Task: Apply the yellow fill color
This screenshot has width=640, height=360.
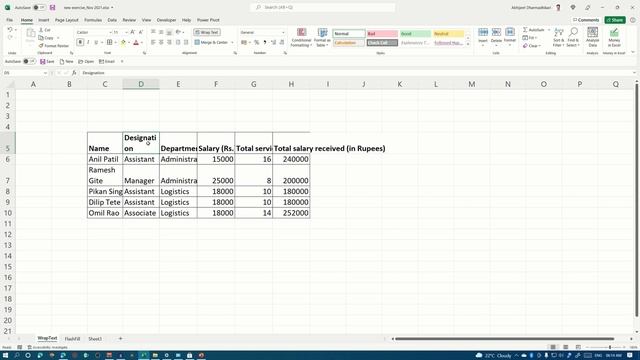Action: click(123, 42)
